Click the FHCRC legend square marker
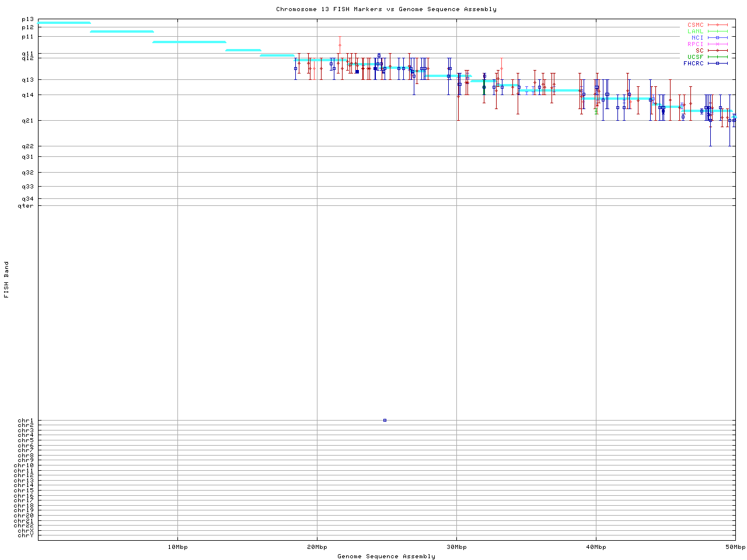 coord(717,64)
